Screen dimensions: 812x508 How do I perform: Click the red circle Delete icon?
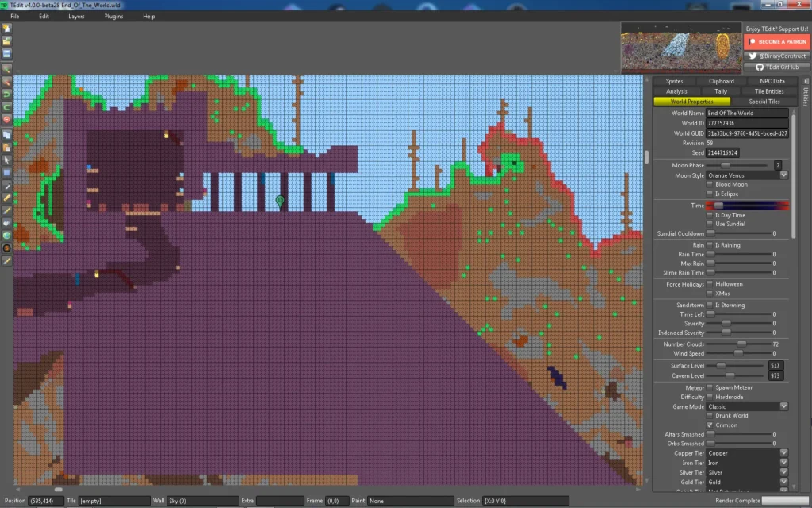coord(6,119)
